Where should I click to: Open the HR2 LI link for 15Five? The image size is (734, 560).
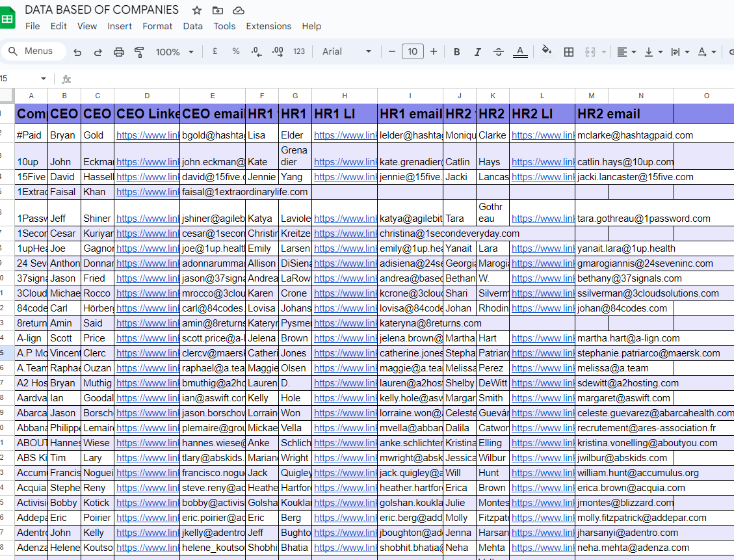543,177
